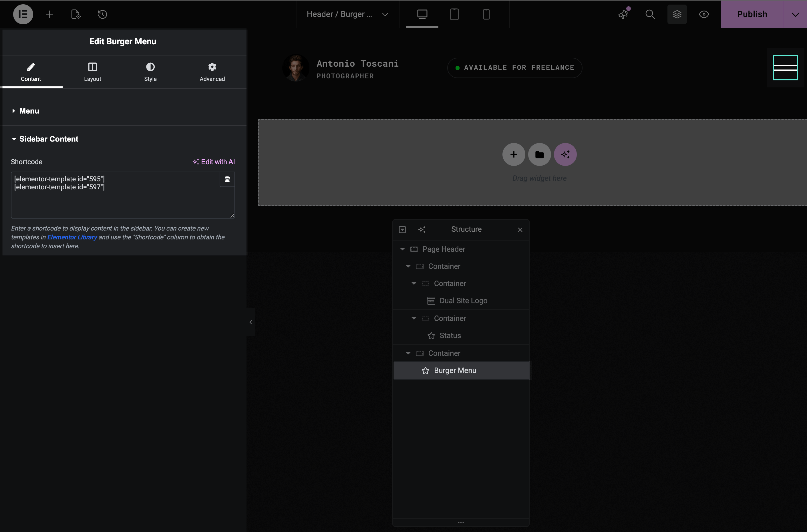
Task: Click the Elementor Library link
Action: [72, 237]
